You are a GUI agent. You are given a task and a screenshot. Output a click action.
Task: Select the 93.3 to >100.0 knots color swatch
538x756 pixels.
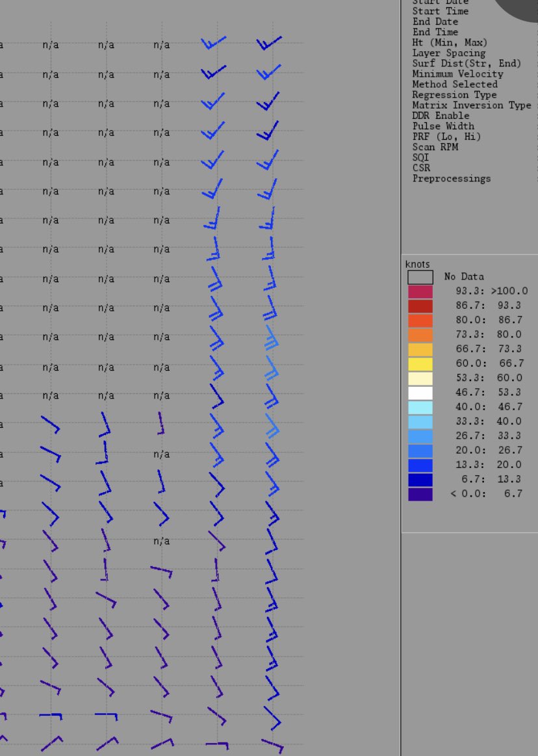(420, 292)
